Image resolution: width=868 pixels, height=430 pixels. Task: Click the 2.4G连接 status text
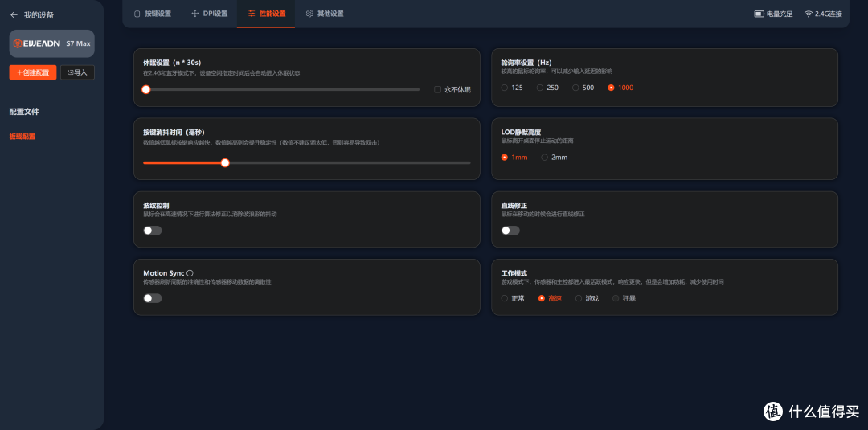[x=829, y=14]
